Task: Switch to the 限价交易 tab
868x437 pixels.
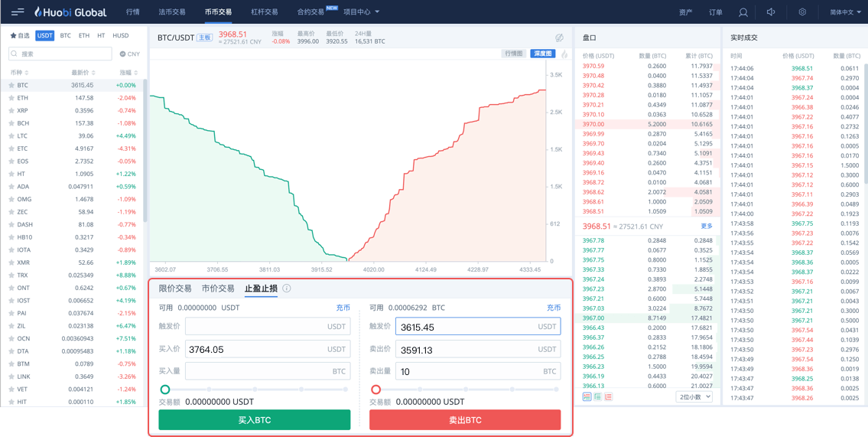Action: pyautogui.click(x=175, y=289)
